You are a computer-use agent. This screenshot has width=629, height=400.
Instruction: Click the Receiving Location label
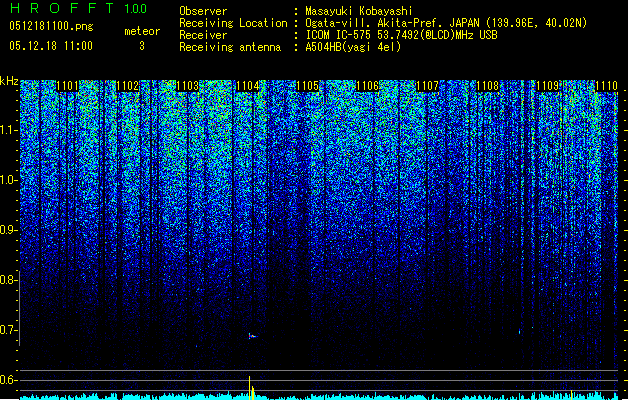tap(233, 23)
